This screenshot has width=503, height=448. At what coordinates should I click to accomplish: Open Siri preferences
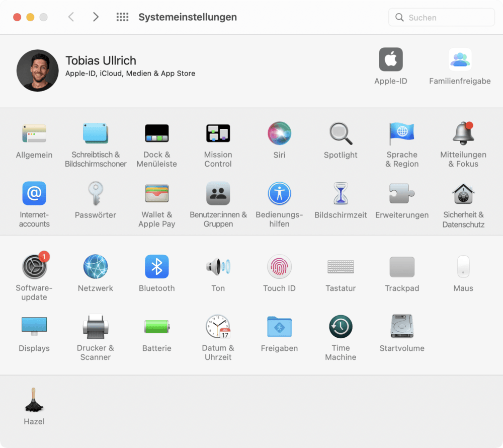coord(279,133)
